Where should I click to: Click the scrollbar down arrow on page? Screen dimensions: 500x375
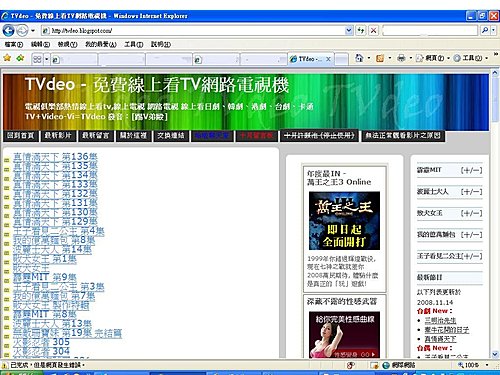[495, 354]
